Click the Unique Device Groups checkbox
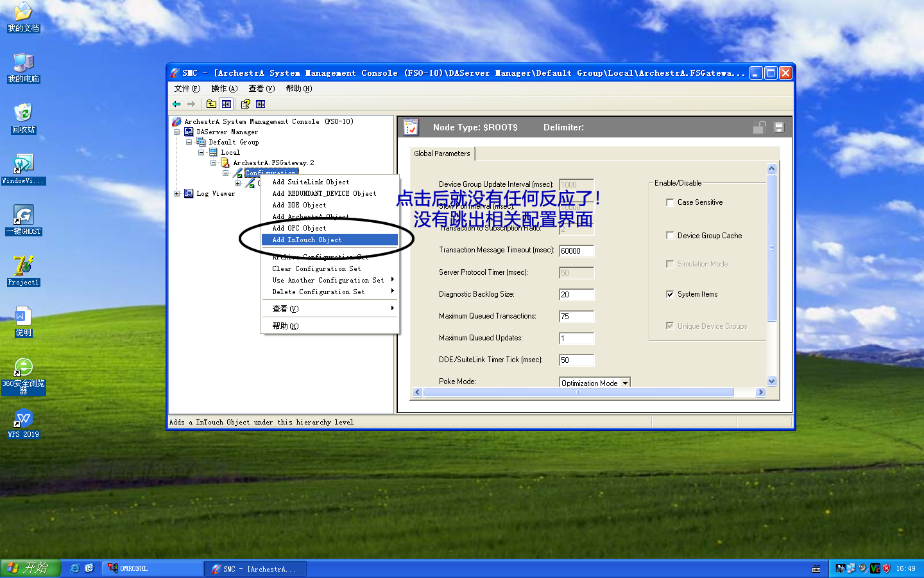 670,326
